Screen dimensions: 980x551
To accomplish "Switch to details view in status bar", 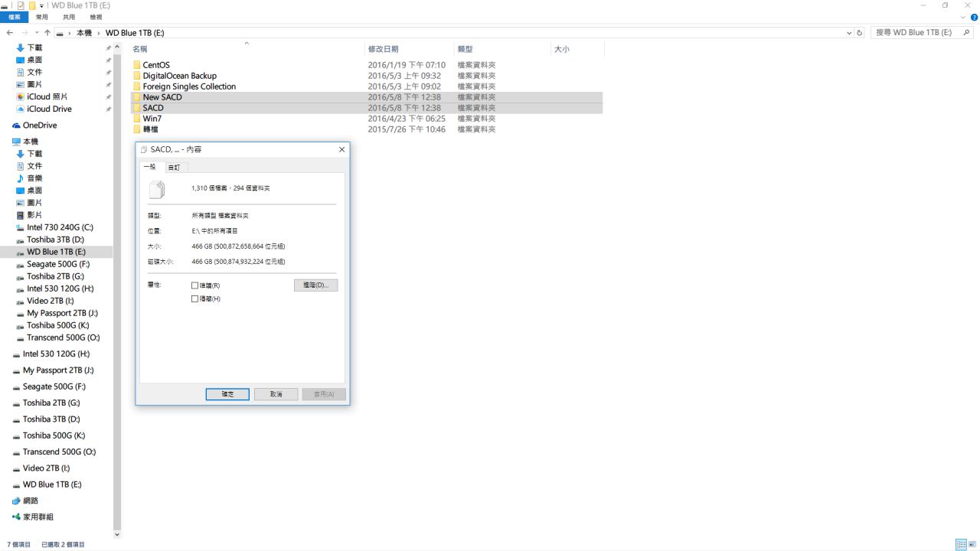I will [962, 545].
